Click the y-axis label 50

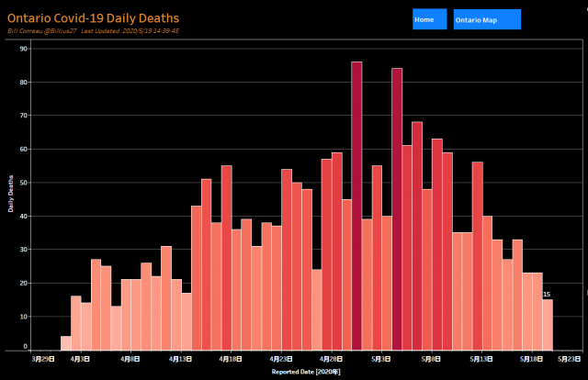tap(24, 183)
